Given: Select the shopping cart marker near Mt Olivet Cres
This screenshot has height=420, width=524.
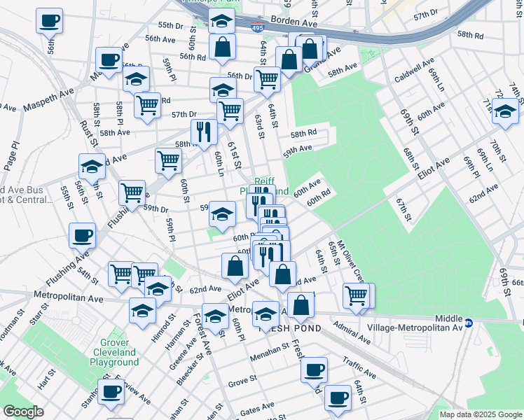Looking at the screenshot, I should 357,295.
